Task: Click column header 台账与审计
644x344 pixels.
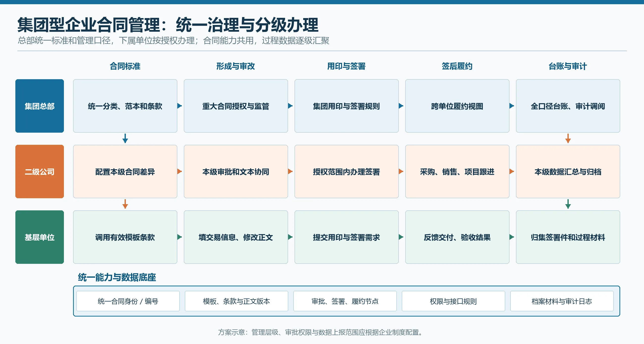Action: [x=567, y=66]
